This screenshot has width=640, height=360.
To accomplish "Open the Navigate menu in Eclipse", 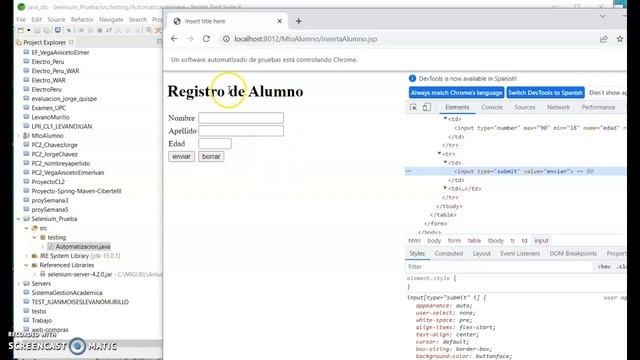I will pos(111,19).
